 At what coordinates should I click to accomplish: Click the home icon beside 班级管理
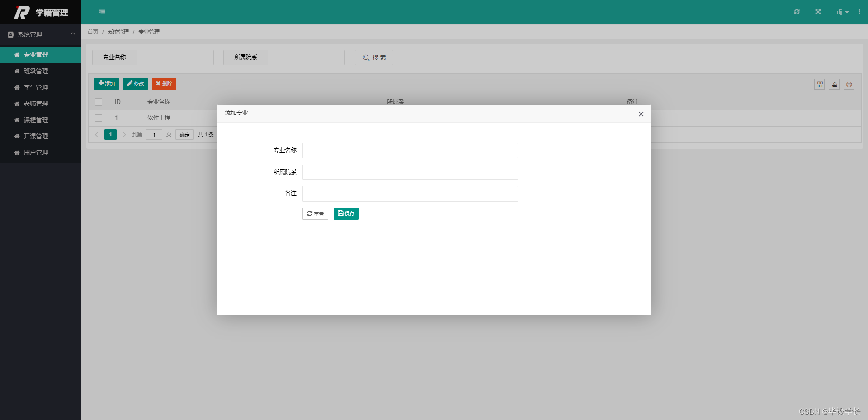pos(17,71)
